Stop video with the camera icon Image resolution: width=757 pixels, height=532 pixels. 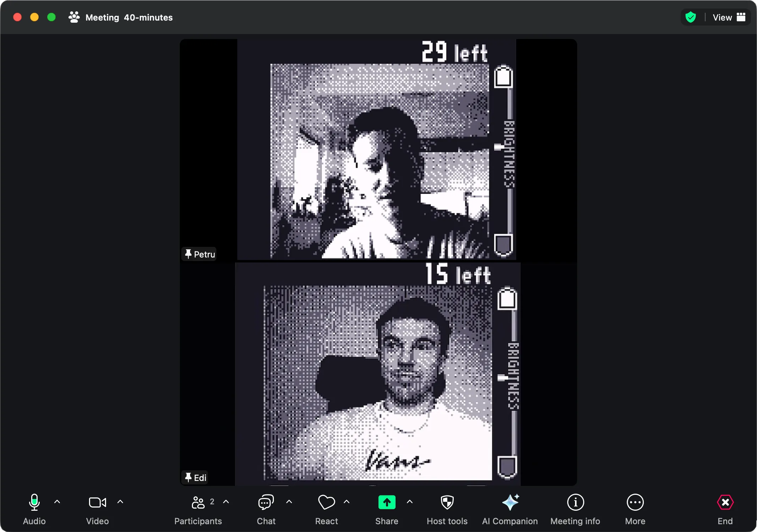coord(97,503)
